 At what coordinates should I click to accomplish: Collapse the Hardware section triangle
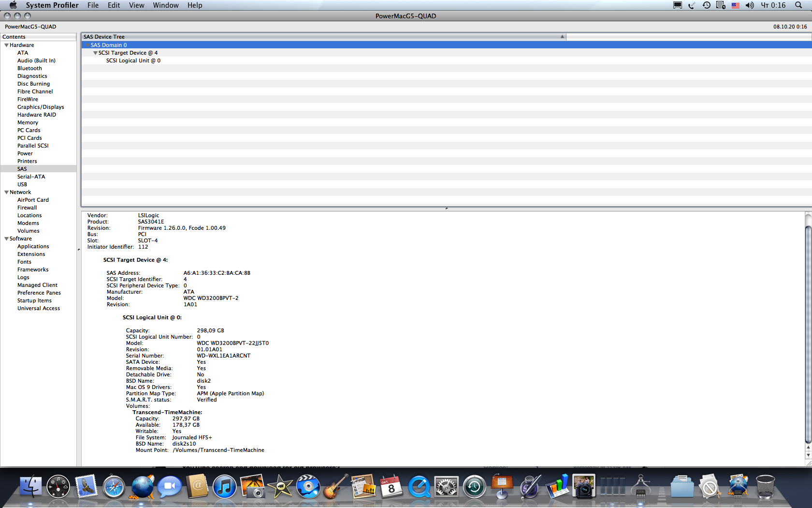[x=6, y=45]
